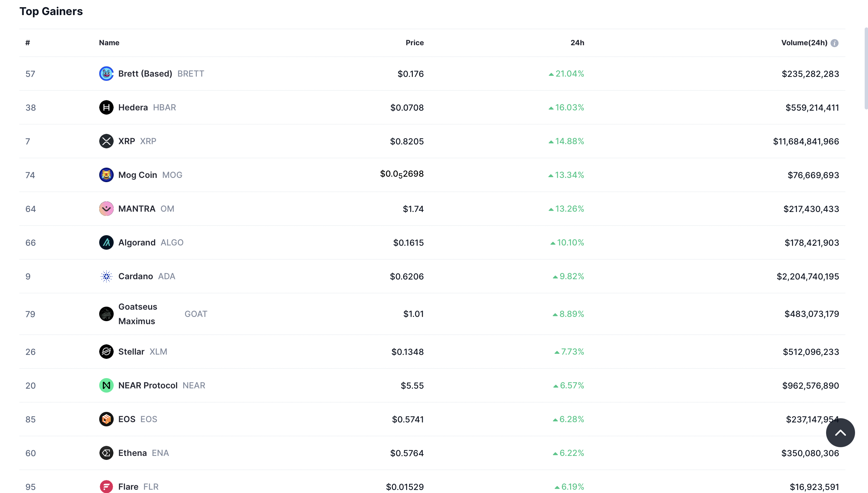Click the XLM ticker symbol
This screenshot has width=868, height=493.
tap(158, 352)
